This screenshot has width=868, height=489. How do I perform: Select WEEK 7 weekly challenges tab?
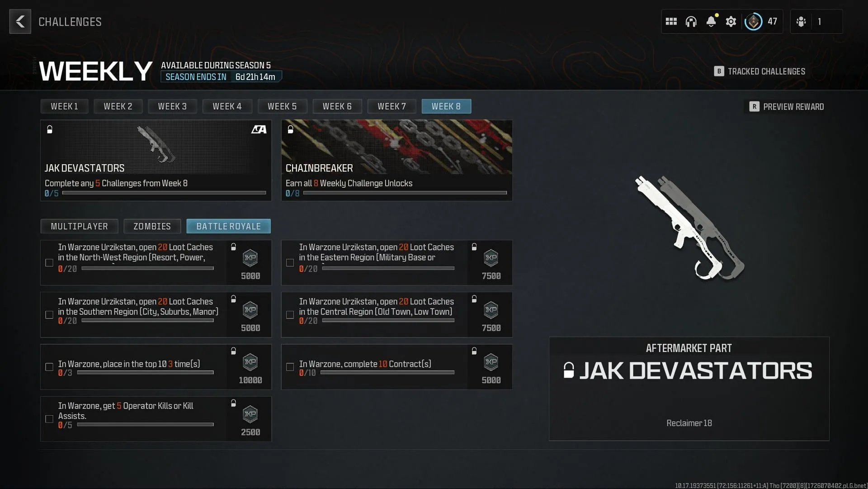tap(392, 106)
